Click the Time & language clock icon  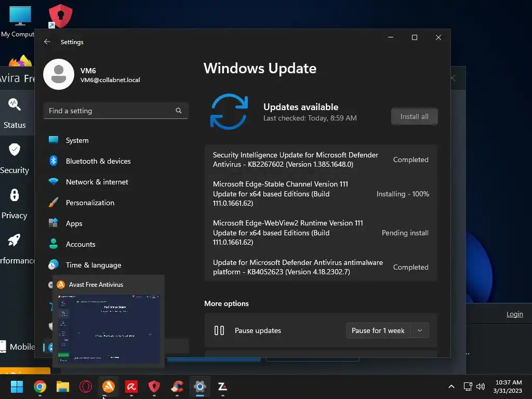pyautogui.click(x=54, y=264)
